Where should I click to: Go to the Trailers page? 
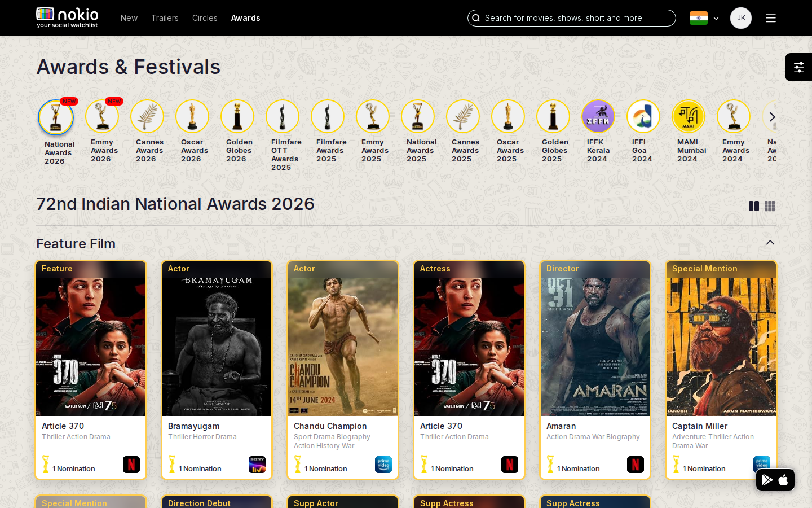165,18
